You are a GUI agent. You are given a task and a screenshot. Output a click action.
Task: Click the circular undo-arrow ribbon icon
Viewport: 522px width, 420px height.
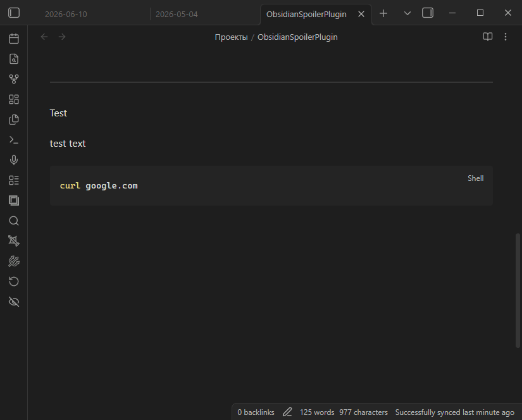pyautogui.click(x=14, y=281)
